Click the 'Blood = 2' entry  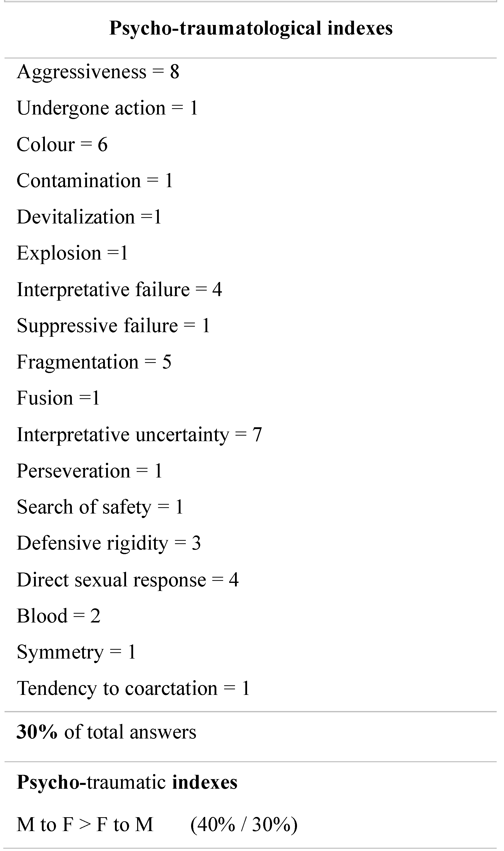point(58,616)
